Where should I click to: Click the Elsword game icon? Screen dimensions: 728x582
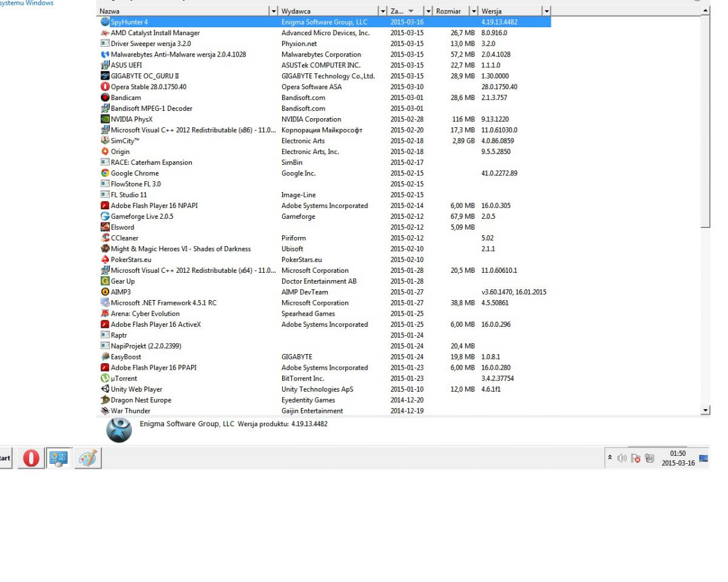105,227
